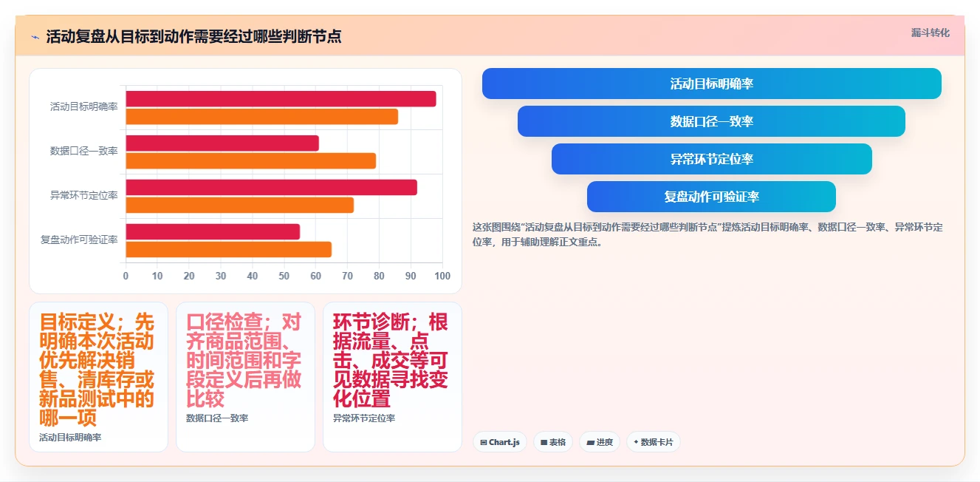This screenshot has width=980, height=482.
Task: Click the x-axis value 100
Action: click(442, 276)
